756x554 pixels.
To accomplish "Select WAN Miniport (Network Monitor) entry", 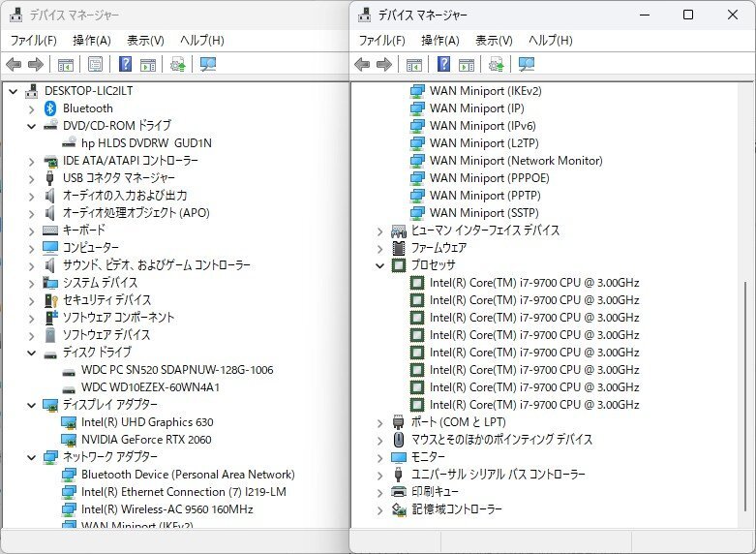I will [516, 161].
